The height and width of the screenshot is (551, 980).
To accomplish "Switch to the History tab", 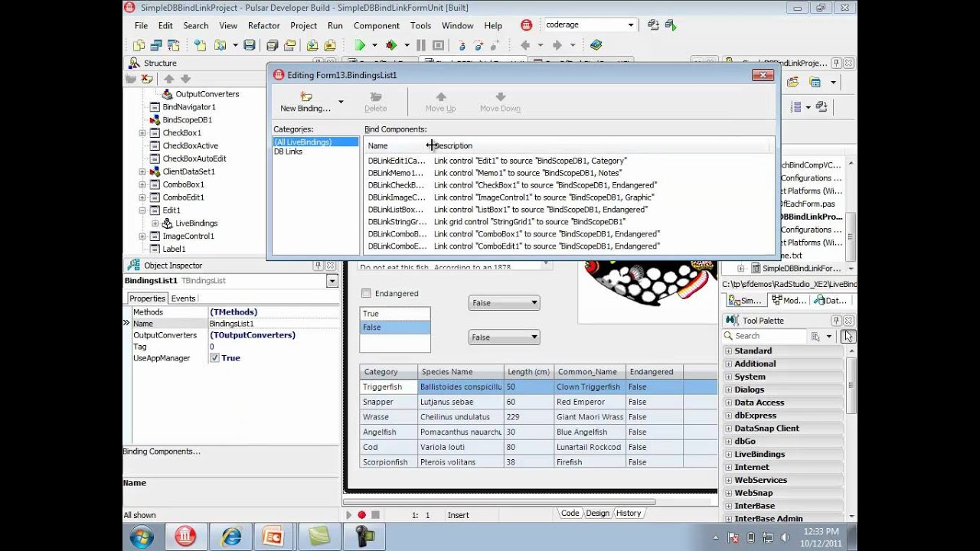I will click(x=629, y=514).
